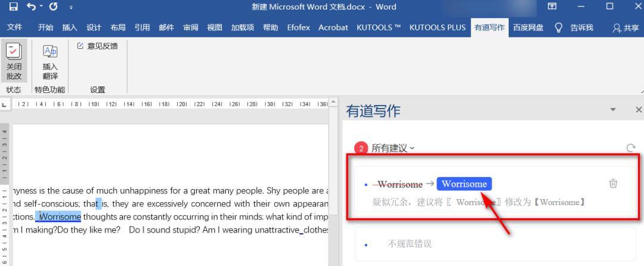Click the vertical ruler left of the page
This screenshot has width=644, height=266.
[x=5, y=196]
